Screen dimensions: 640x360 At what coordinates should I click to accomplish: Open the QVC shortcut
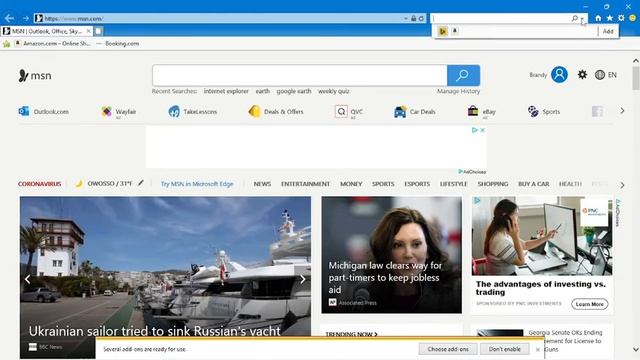click(349, 111)
